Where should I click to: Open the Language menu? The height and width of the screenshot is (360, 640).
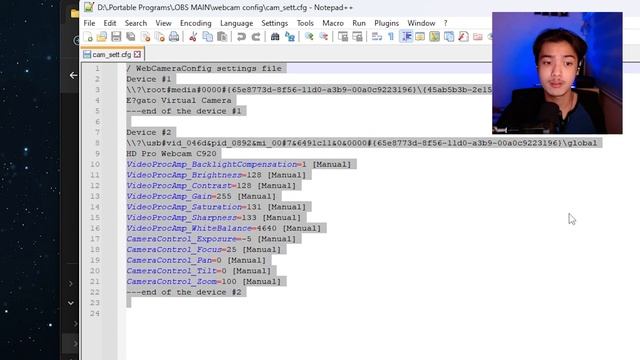point(237,23)
